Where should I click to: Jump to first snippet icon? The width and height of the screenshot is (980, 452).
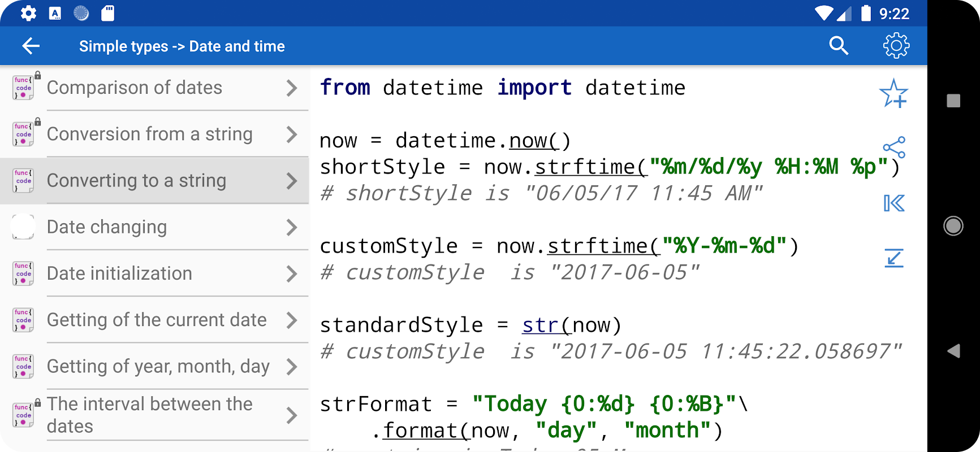click(x=894, y=203)
